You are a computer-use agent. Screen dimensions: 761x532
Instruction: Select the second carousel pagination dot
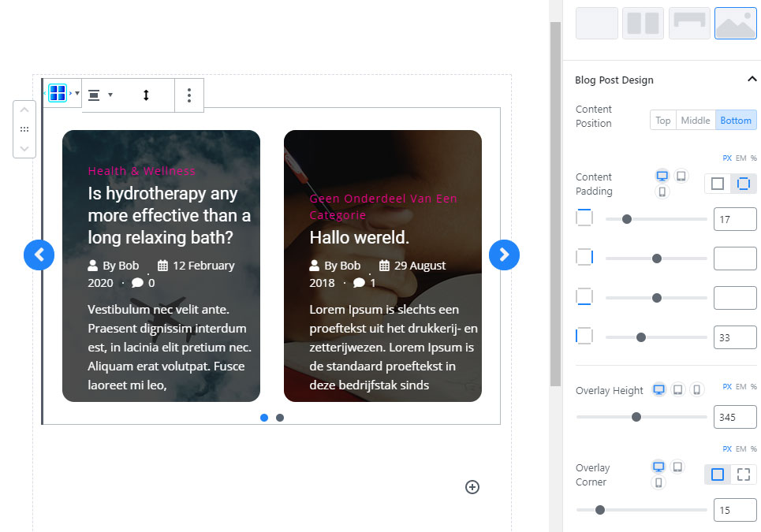tap(280, 418)
